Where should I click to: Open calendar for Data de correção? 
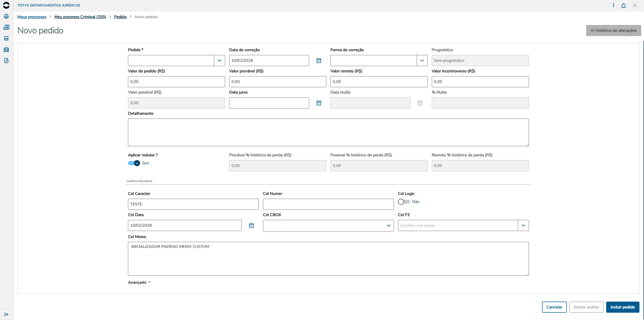(319, 61)
